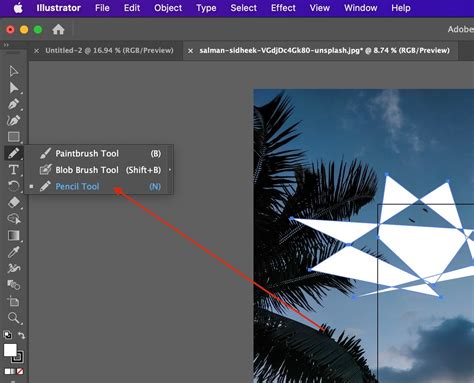
Task: Select the Symbol Sprayer tool
Action: click(14, 285)
